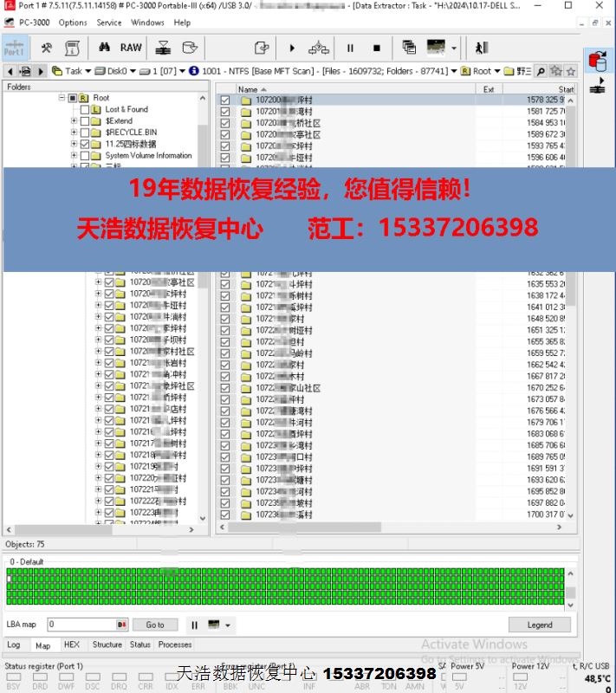This screenshot has width=616, height=693.
Task: Click the magnifier icon in path bar
Action: [541, 71]
